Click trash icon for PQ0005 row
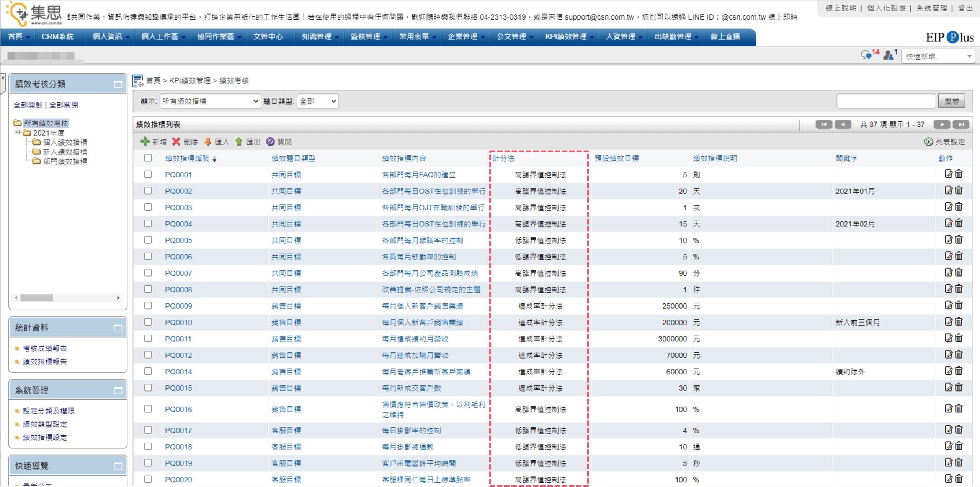The image size is (980, 487). (959, 240)
